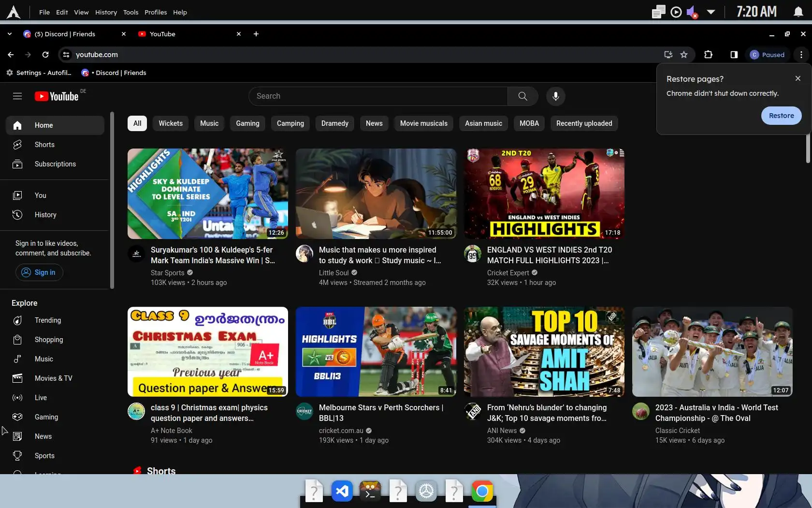Open Trending under Explore
Viewport: 812px width, 508px height.
55,320
